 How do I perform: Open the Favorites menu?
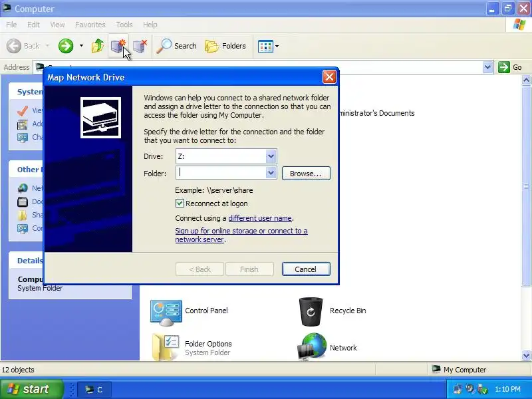90,25
